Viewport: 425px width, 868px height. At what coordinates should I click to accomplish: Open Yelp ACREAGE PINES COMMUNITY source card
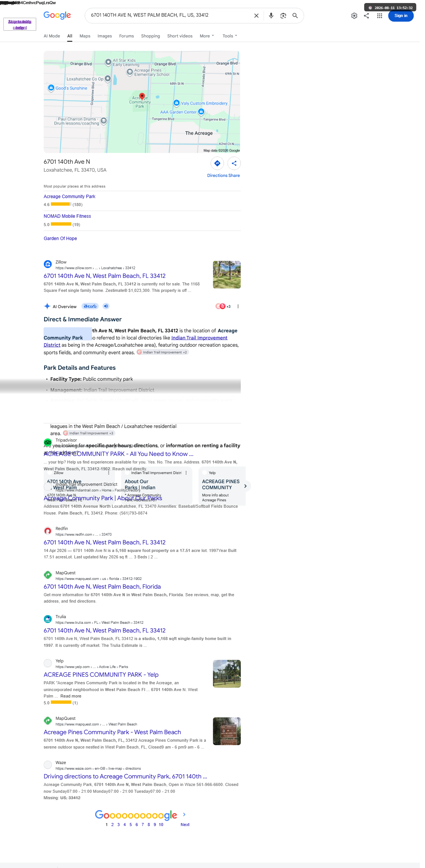point(222,486)
